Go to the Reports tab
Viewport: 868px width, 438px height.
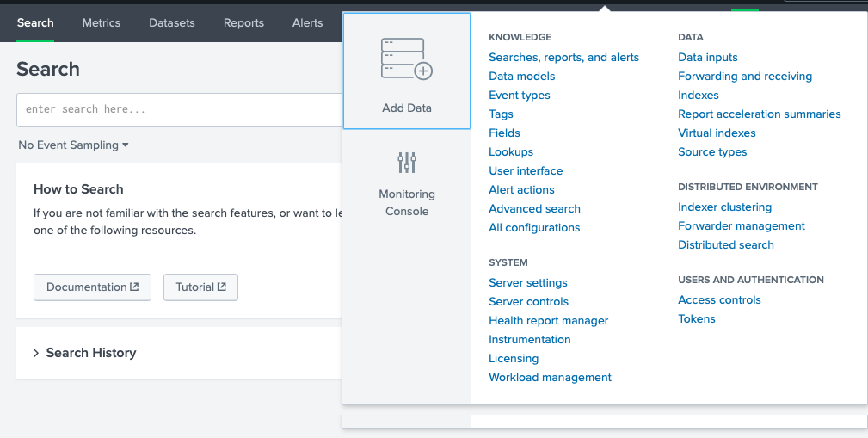(x=243, y=23)
